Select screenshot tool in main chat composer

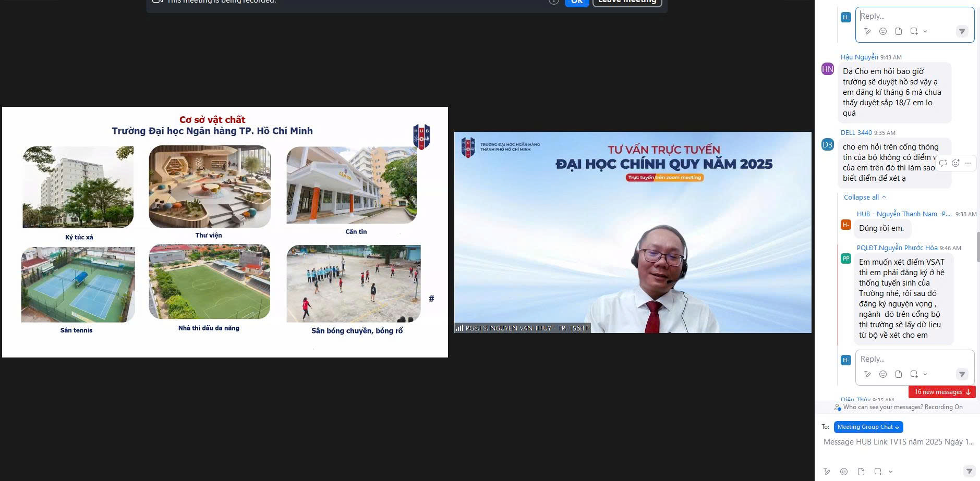coord(878,472)
